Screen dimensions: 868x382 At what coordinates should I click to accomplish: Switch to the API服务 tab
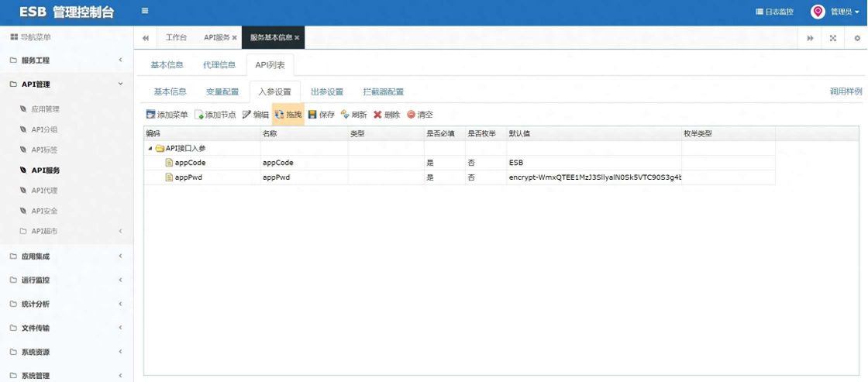pos(216,38)
